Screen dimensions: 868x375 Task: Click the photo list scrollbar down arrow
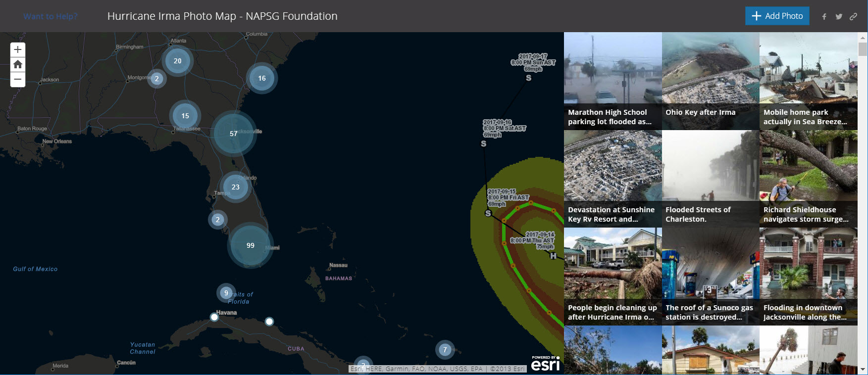[x=863, y=370]
